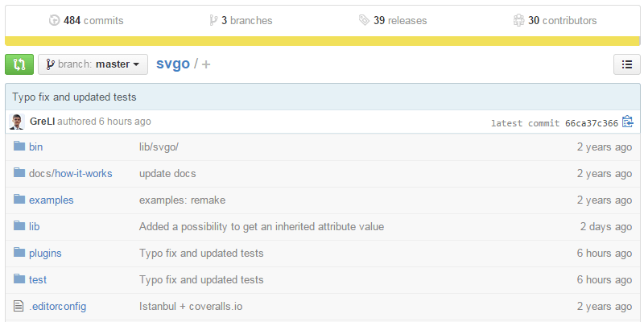Click the plugins folder icon
Viewport: 644px width, 322px height.
pyautogui.click(x=19, y=253)
